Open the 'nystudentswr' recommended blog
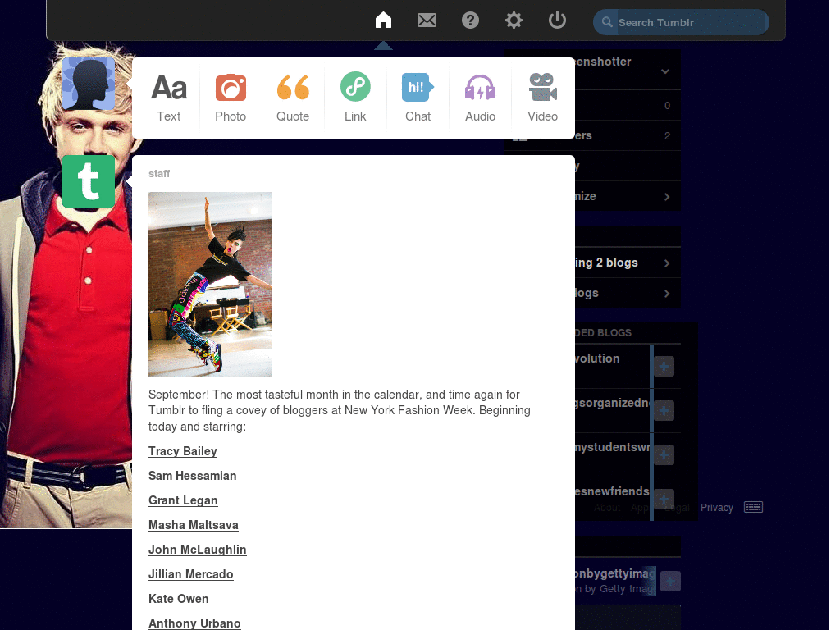 point(612,447)
